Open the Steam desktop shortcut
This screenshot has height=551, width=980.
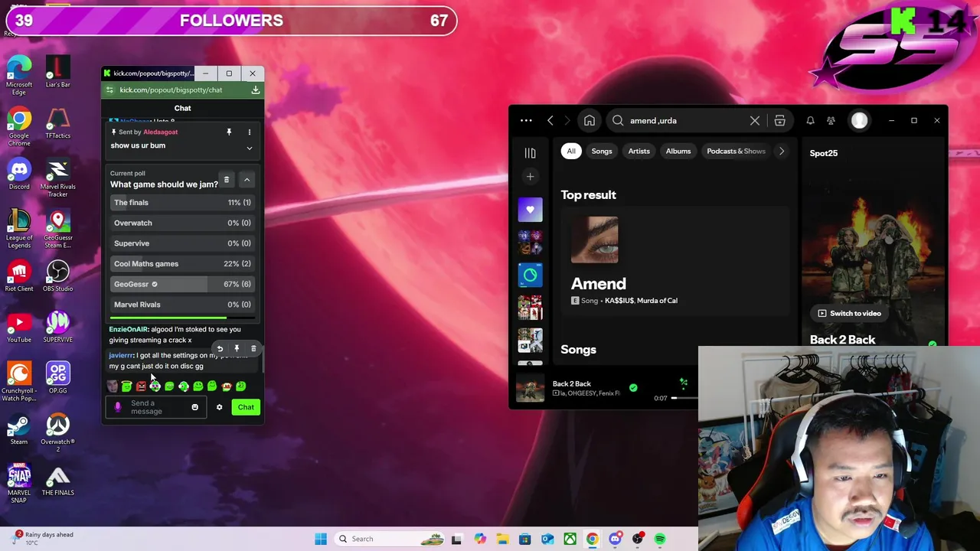pos(19,429)
